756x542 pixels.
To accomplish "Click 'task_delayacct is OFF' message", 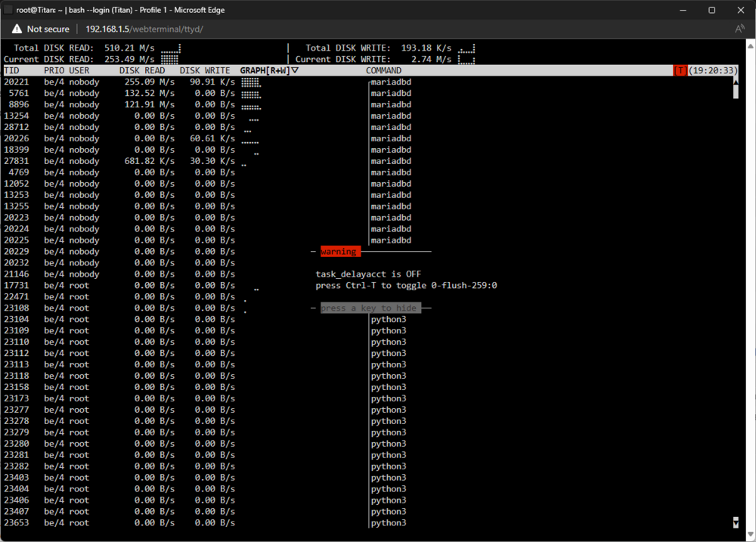I will coord(368,274).
